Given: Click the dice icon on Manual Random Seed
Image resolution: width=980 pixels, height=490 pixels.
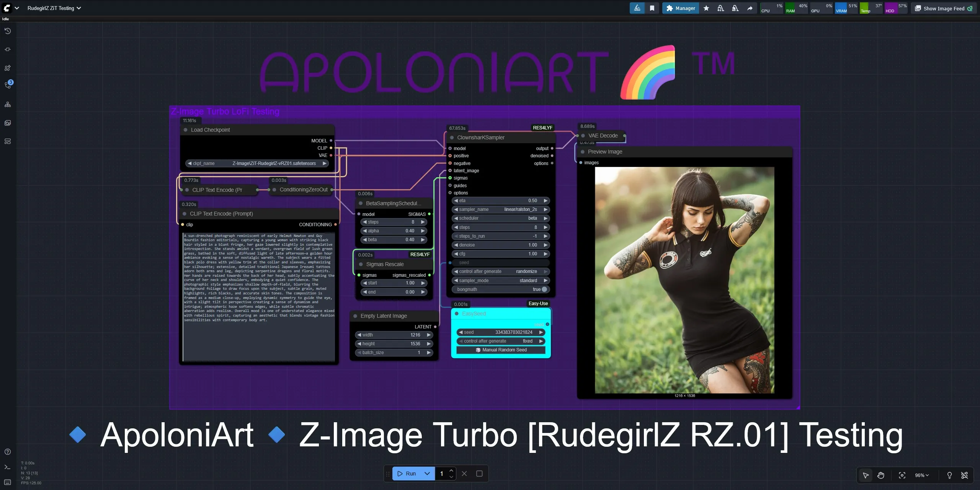Looking at the screenshot, I should (x=478, y=350).
